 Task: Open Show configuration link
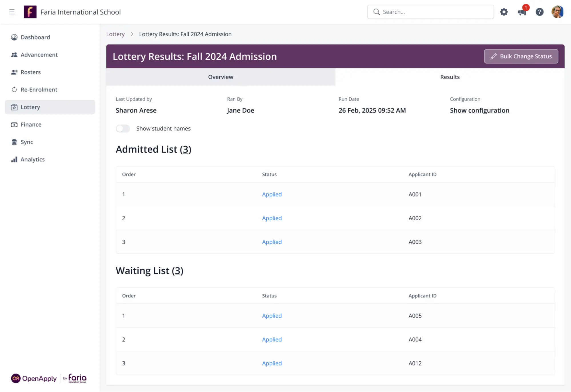[480, 110]
